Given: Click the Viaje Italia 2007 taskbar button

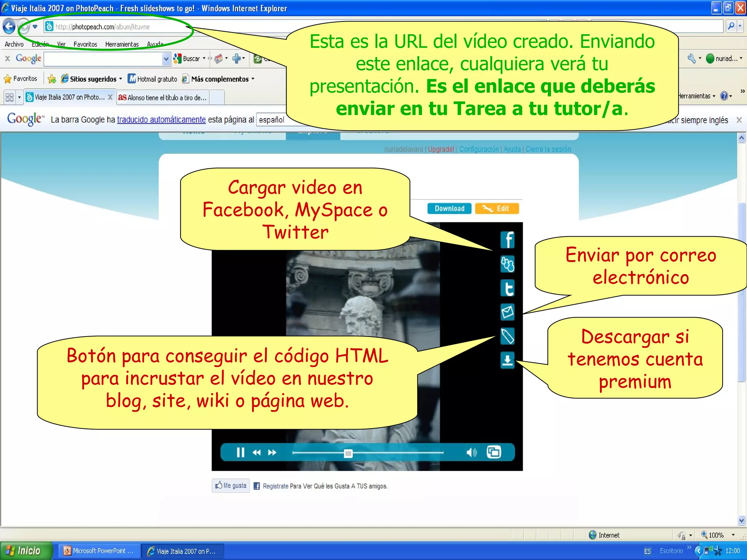Looking at the screenshot, I should coord(182,551).
